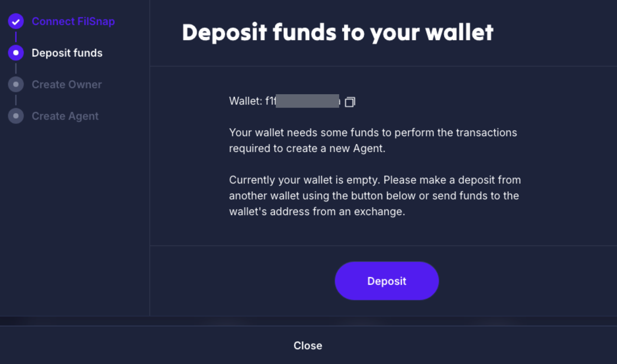Open the Create Owner step label

(x=67, y=84)
